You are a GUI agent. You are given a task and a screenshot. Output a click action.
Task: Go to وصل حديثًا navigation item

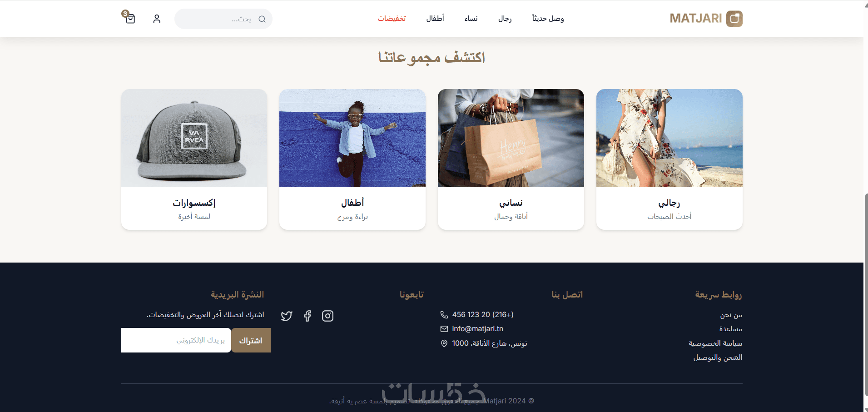(548, 19)
